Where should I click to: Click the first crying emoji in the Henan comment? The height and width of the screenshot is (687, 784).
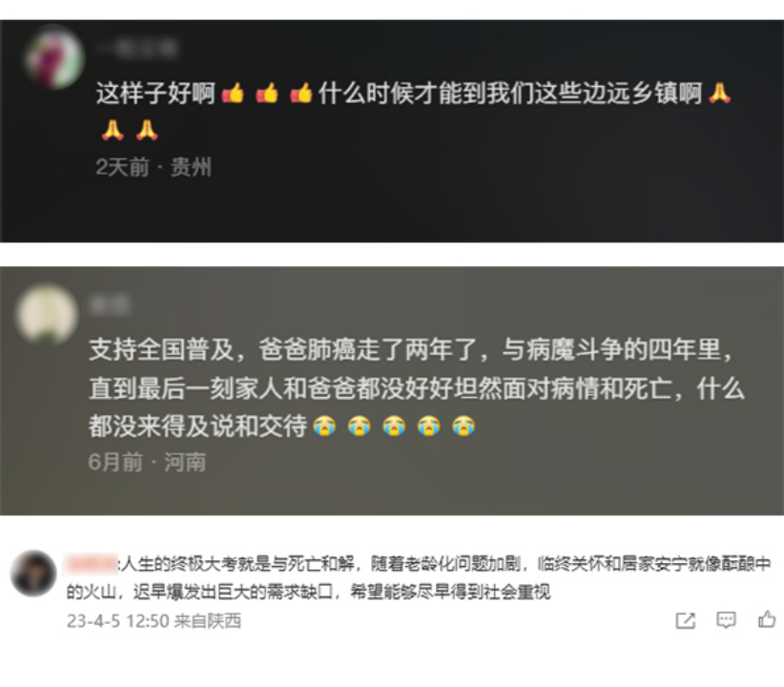[324, 427]
